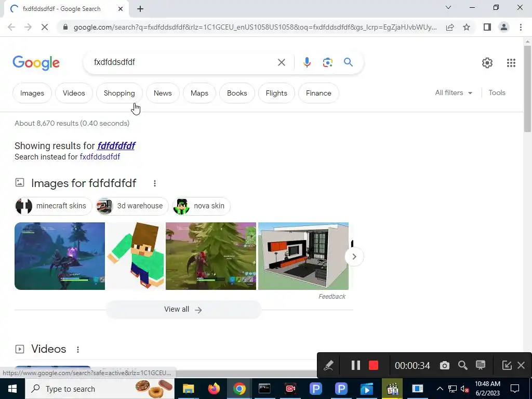Open Google Lens image search
532x399 pixels.
pyautogui.click(x=327, y=62)
